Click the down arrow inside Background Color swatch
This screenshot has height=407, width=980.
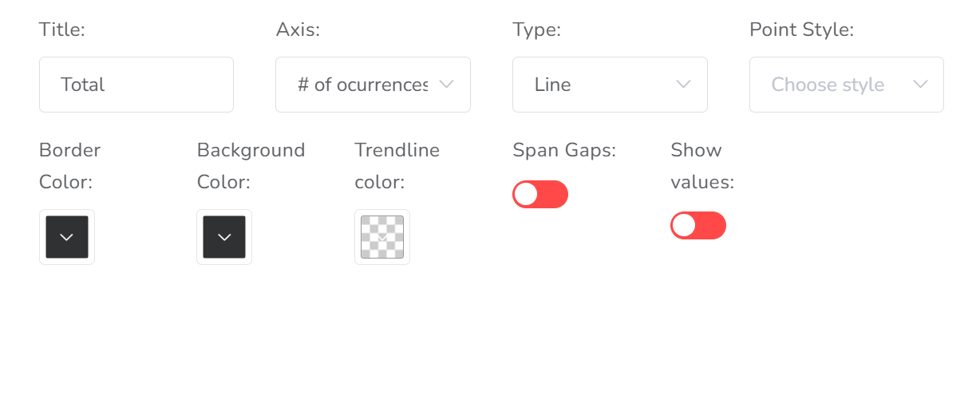point(224,237)
